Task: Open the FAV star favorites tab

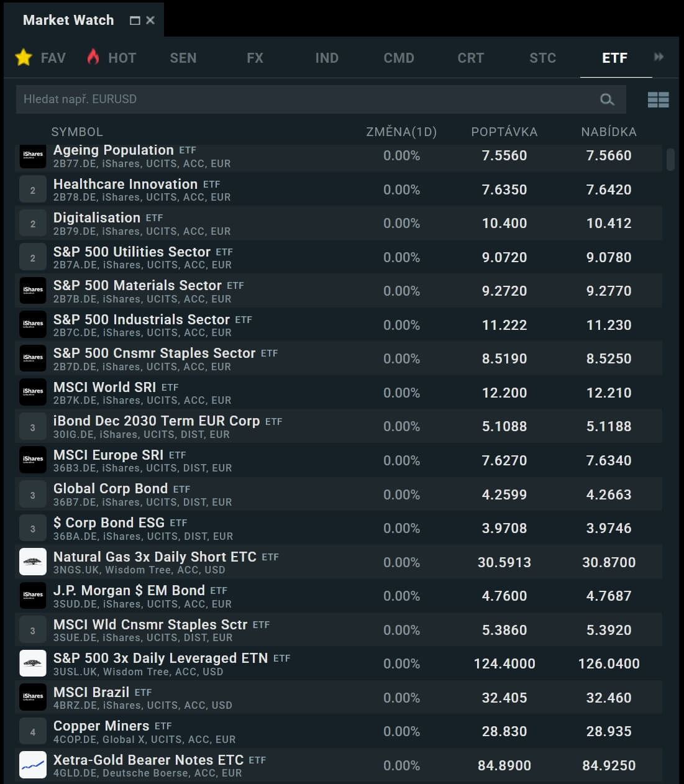Action: tap(40, 58)
